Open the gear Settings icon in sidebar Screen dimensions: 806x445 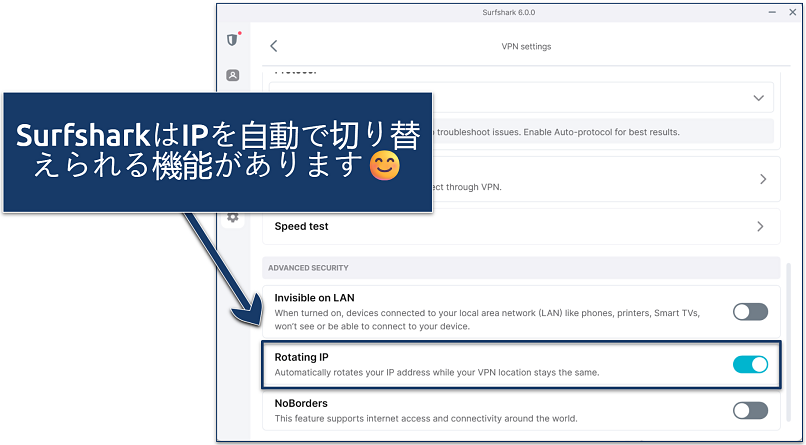pos(233,217)
